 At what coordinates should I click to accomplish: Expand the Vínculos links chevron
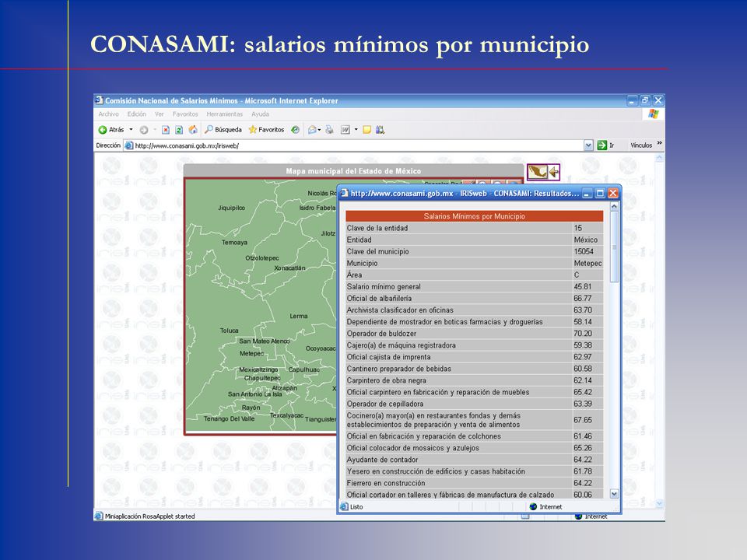(659, 143)
